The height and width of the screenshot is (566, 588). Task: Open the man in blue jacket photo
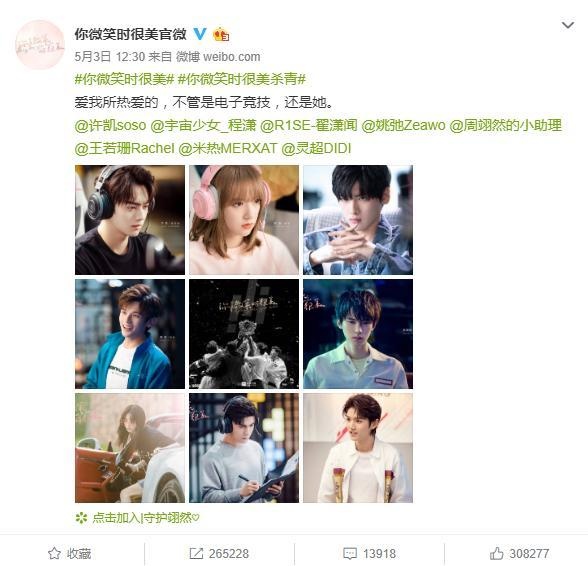pyautogui.click(x=130, y=334)
